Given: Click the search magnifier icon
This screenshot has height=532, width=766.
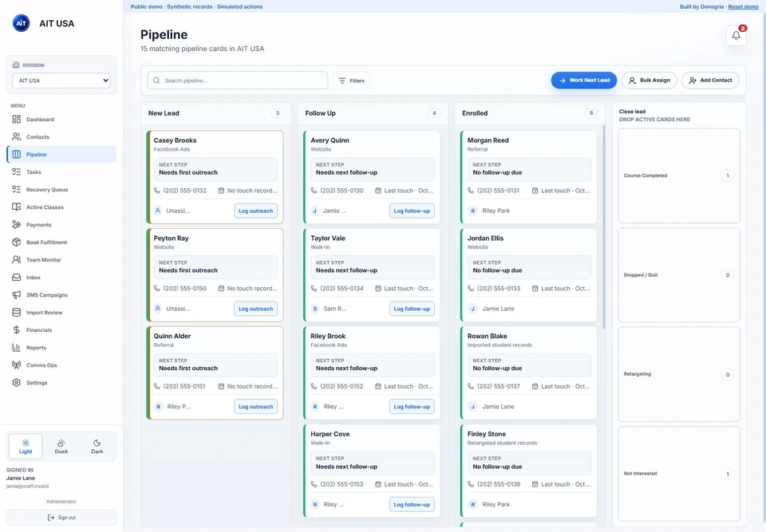Looking at the screenshot, I should pos(156,81).
